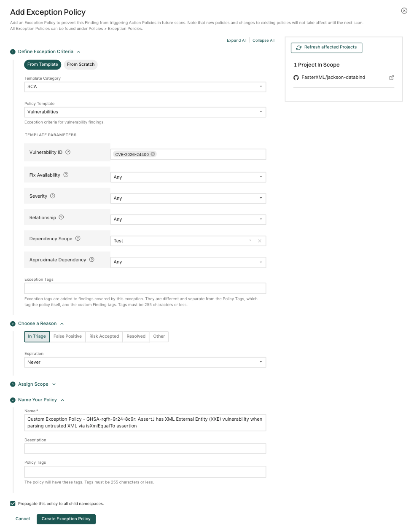
Task: Click Vulnerability ID help icon
Action: pyautogui.click(x=68, y=152)
